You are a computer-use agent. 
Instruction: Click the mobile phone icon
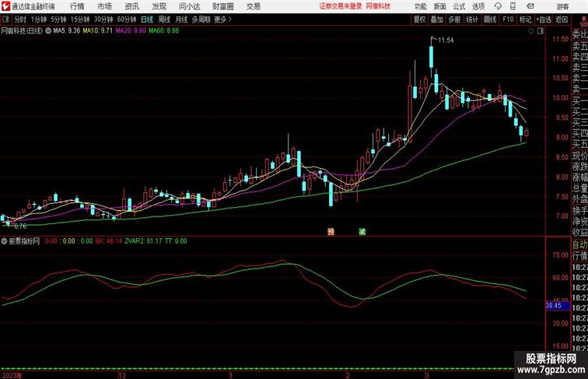point(513,6)
